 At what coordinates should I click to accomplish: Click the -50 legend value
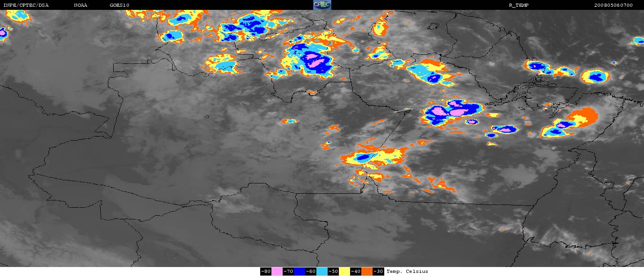[x=333, y=272]
